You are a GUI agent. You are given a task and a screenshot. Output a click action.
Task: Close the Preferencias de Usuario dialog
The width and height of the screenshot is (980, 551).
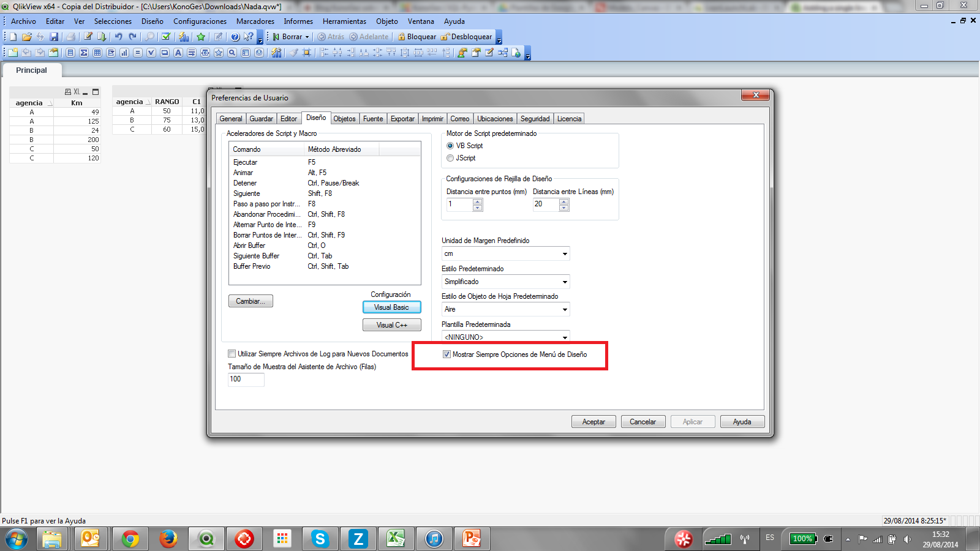point(756,95)
